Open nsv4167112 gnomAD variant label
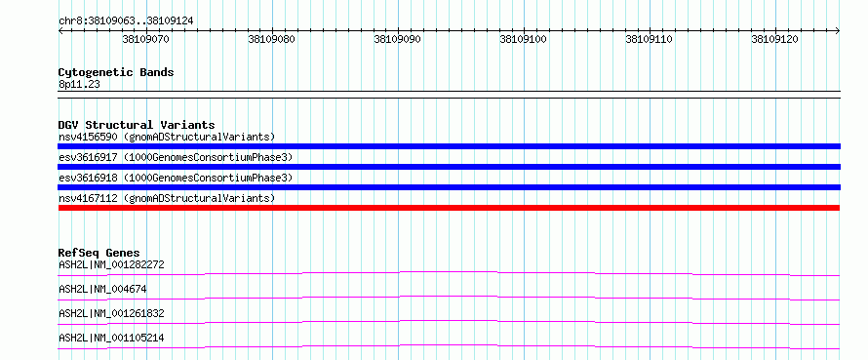Viewport: 868px width, 360px height. pos(167,198)
